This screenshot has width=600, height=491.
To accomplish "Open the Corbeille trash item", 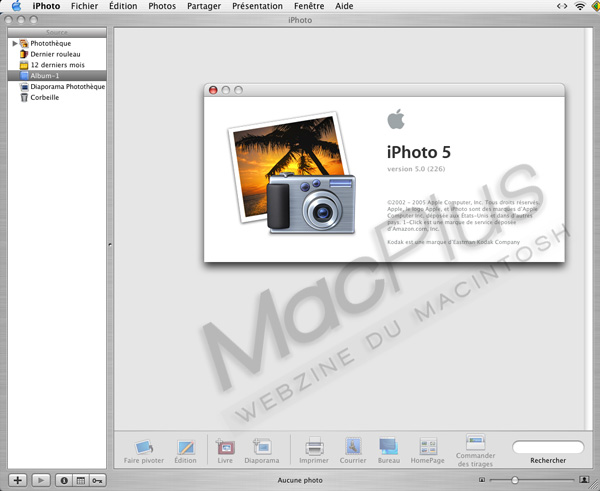I will (57, 97).
